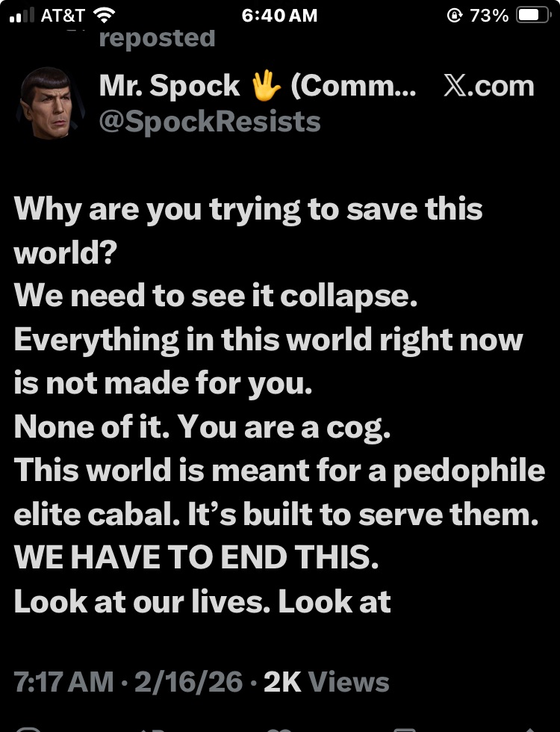Tap the AT&T carrier label
This screenshot has width=560, height=732.
click(x=63, y=15)
